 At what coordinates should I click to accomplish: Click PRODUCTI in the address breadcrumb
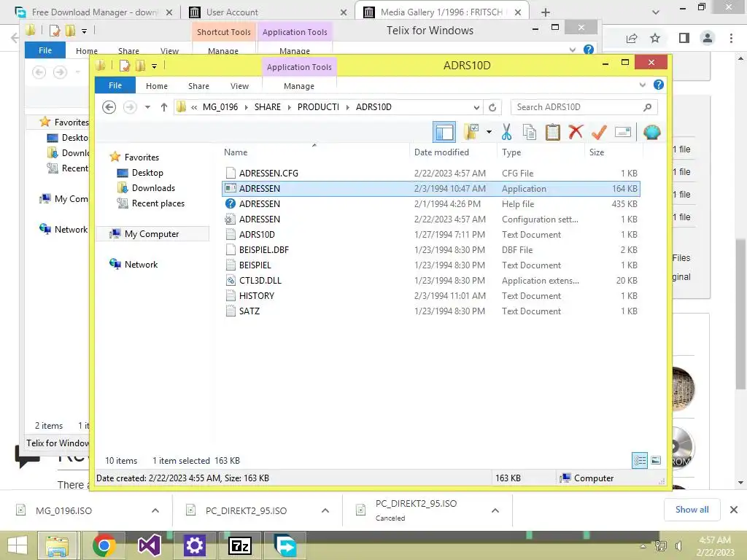(318, 107)
